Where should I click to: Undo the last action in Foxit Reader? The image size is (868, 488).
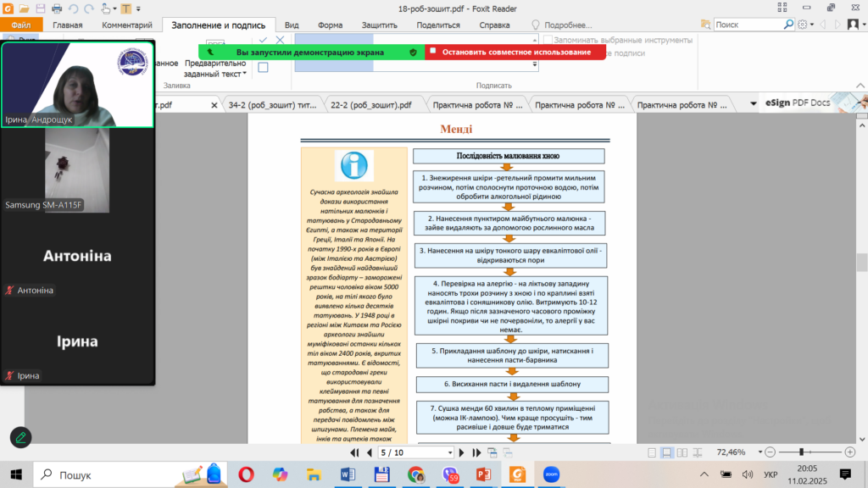pyautogui.click(x=73, y=8)
